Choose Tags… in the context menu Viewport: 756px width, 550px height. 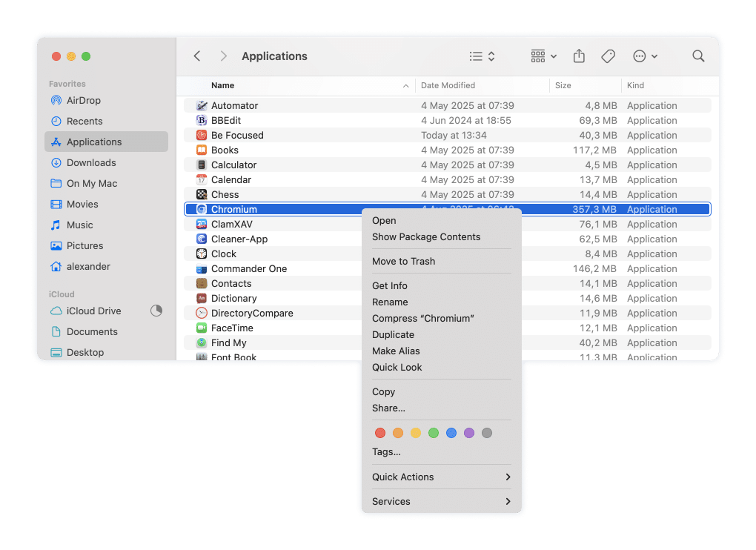click(441, 452)
